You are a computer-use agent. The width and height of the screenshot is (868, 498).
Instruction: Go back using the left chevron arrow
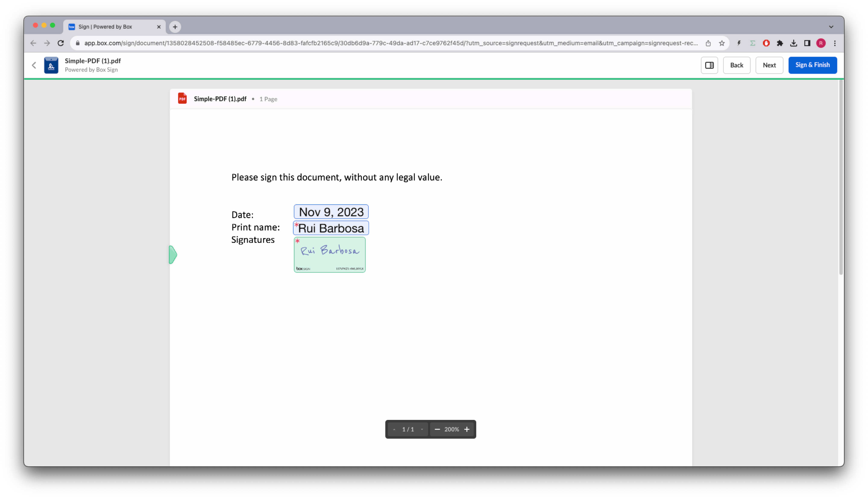[x=34, y=65]
